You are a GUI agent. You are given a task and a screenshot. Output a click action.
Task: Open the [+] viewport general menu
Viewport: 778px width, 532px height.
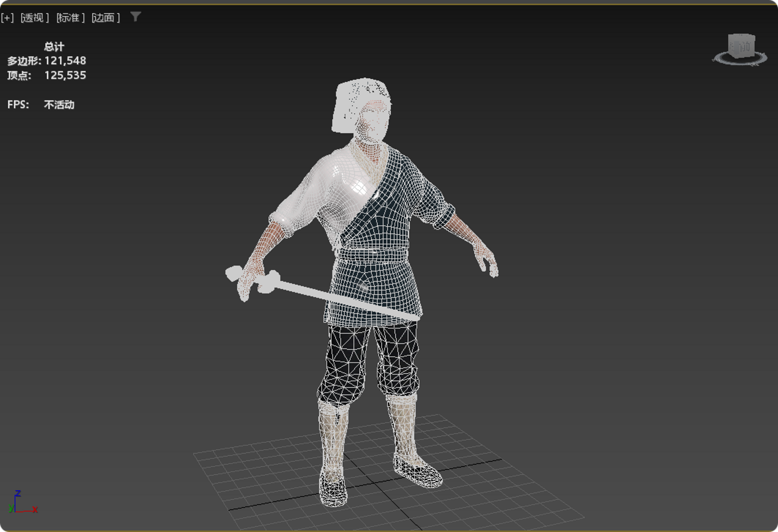click(7, 18)
